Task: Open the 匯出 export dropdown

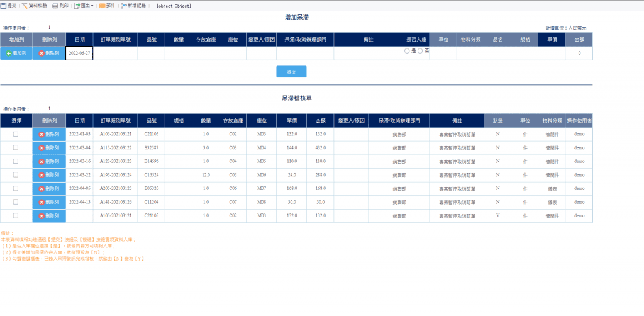Action: point(84,6)
